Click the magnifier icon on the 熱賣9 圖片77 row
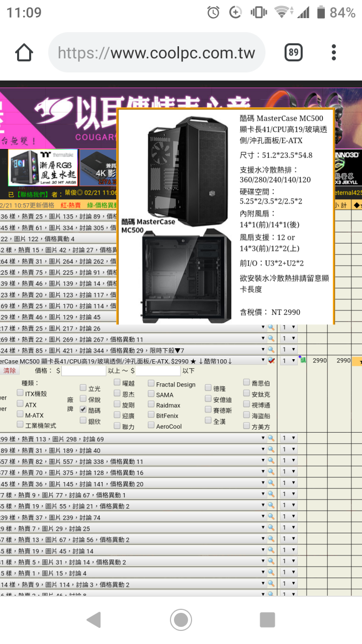 [271, 495]
